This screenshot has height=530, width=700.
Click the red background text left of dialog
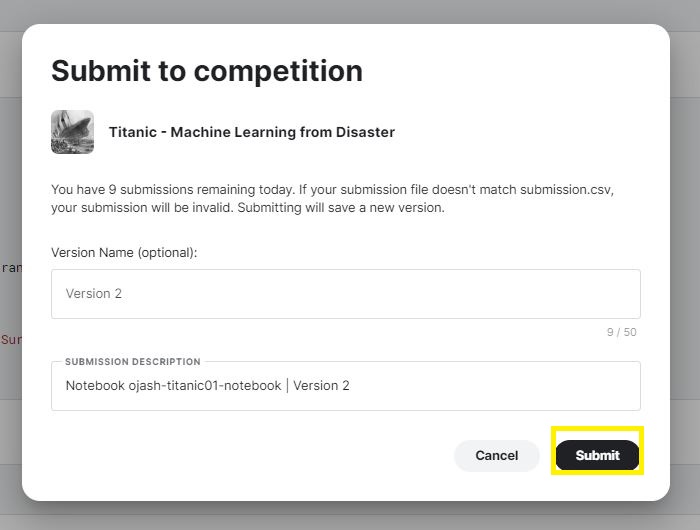click(10, 340)
